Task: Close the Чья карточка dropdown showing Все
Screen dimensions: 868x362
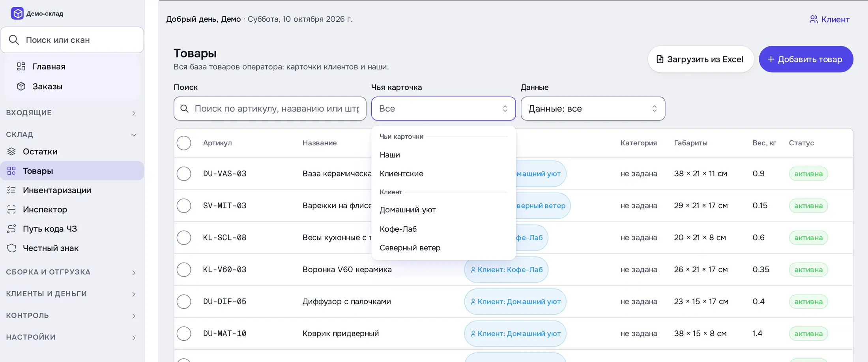Action: pos(443,109)
